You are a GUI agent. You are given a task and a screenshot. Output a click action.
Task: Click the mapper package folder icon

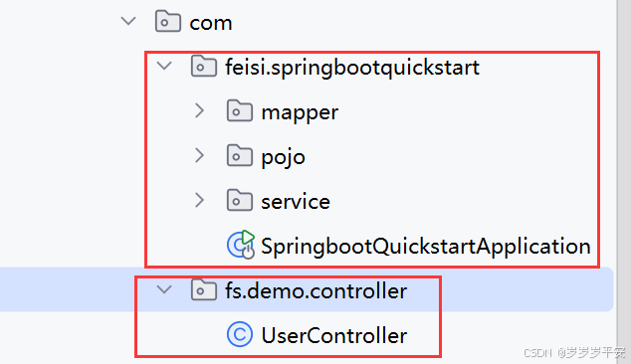coord(240,111)
